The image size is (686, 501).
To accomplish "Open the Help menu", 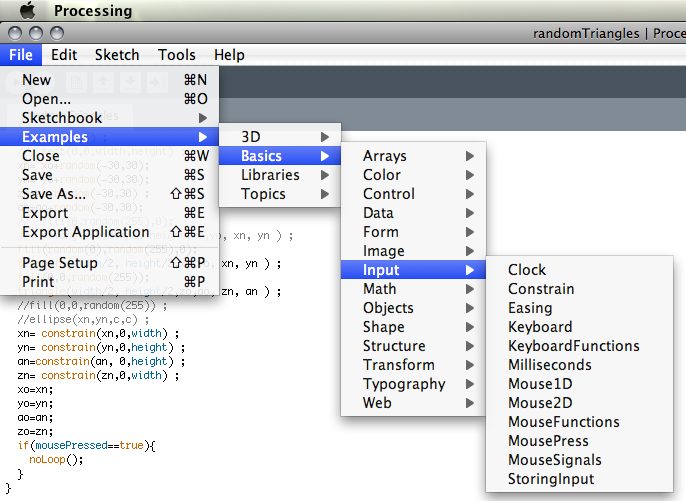I will click(x=229, y=55).
